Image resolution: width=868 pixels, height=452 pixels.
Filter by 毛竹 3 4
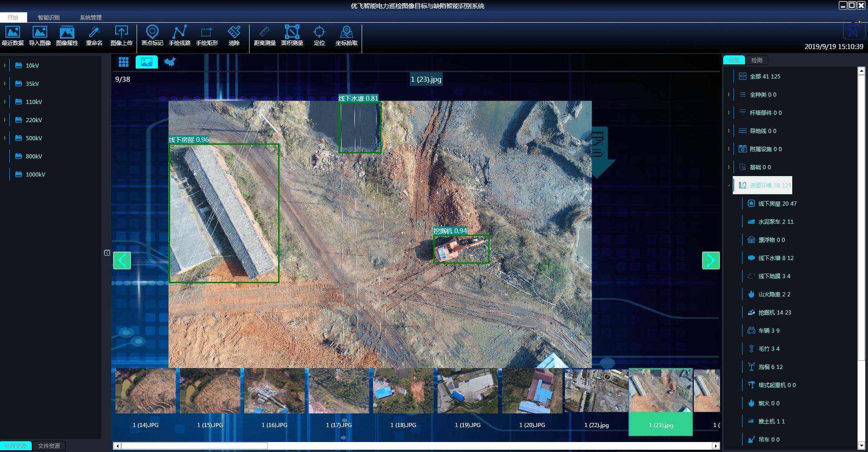coord(764,349)
